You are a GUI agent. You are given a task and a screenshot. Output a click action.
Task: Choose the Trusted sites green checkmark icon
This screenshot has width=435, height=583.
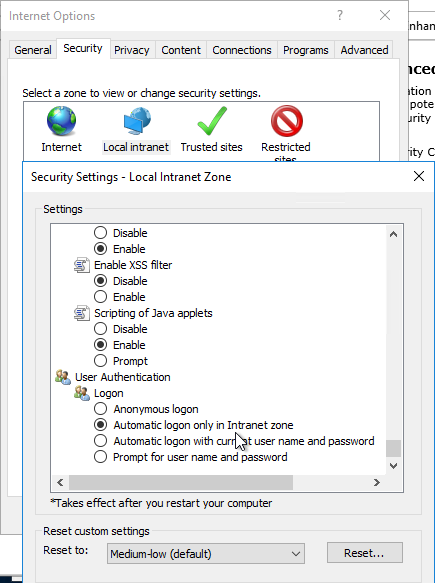coord(212,121)
